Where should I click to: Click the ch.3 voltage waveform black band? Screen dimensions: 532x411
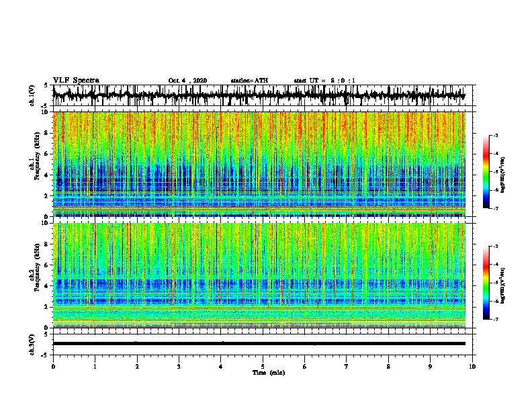[x=259, y=344]
